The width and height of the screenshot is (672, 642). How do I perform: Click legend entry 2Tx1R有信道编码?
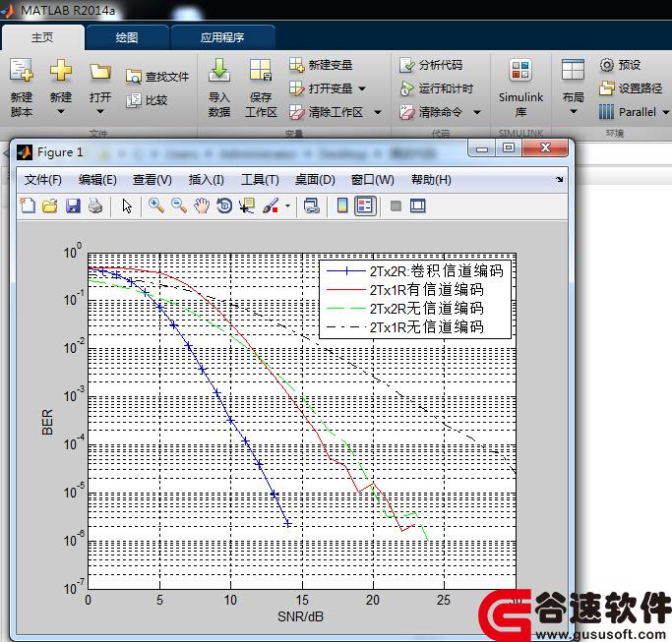(x=426, y=289)
